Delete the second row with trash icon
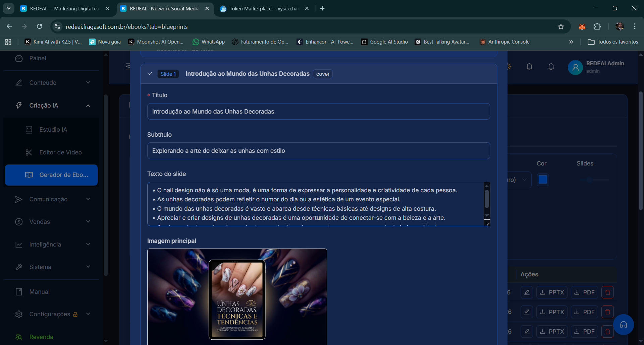This screenshot has height=345, width=644. (x=607, y=312)
